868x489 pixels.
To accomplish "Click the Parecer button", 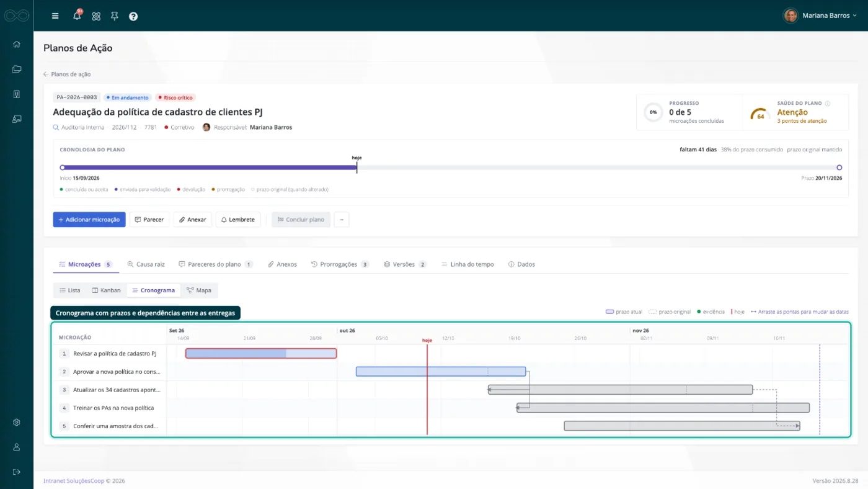I will 149,220.
